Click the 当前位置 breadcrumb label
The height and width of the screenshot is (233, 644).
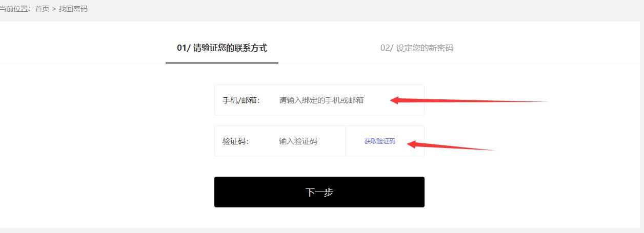click(x=13, y=9)
